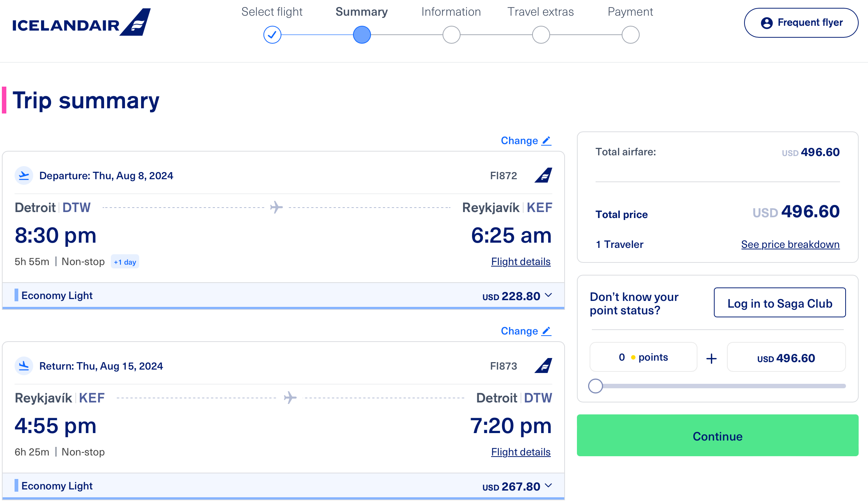This screenshot has width=868, height=504.
Task: Expand the USD 228.80 departure fare chevron
Action: pyautogui.click(x=548, y=295)
